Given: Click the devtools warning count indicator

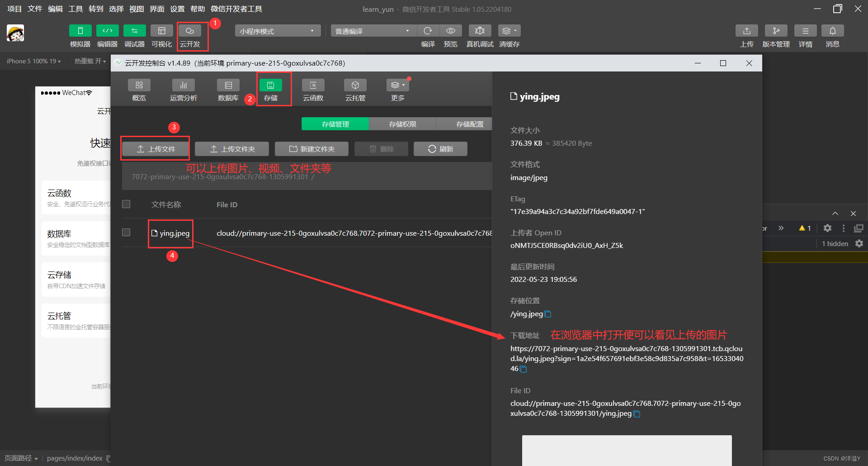Looking at the screenshot, I should (x=805, y=228).
